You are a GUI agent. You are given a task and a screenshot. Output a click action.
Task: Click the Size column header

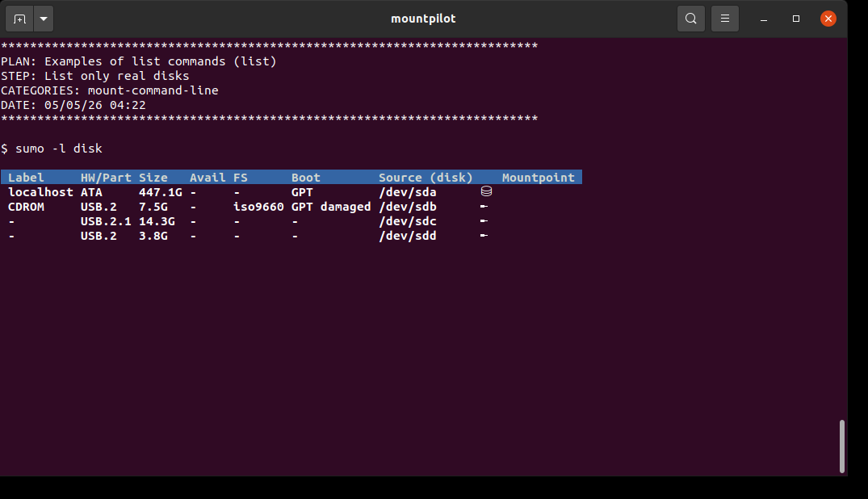tap(153, 177)
